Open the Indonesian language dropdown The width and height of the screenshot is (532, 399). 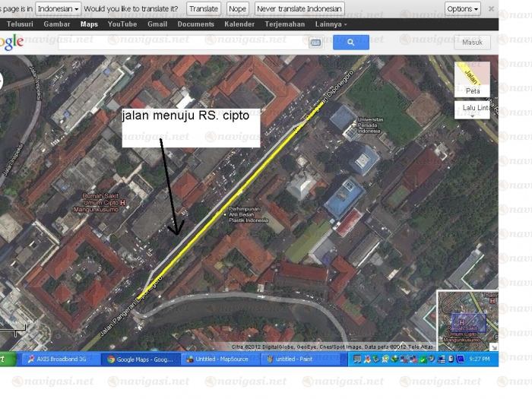(x=58, y=8)
